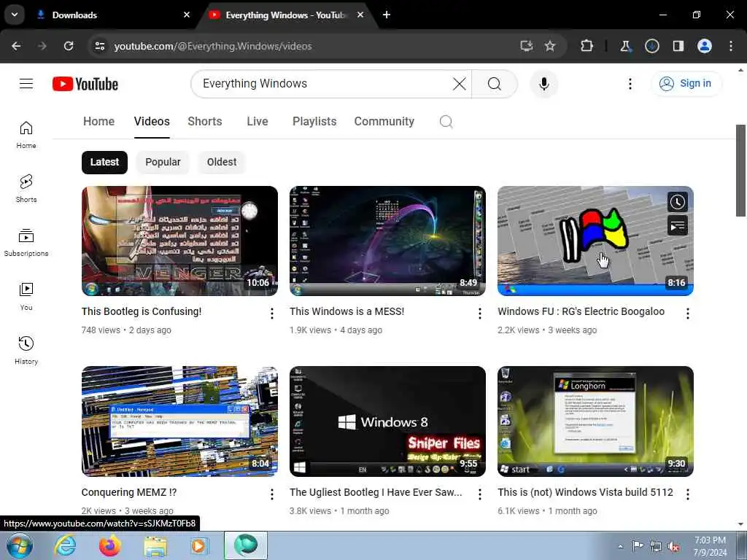The image size is (747, 560).
Task: Select the Latest filter chip
Action: click(104, 163)
